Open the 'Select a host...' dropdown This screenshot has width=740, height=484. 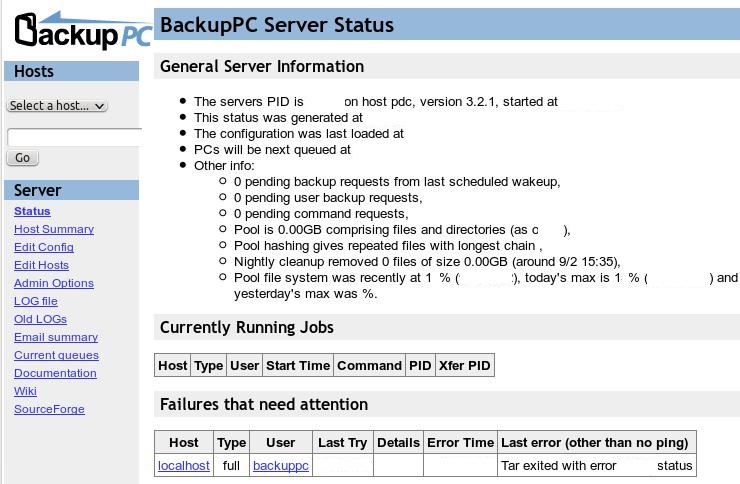[57, 106]
